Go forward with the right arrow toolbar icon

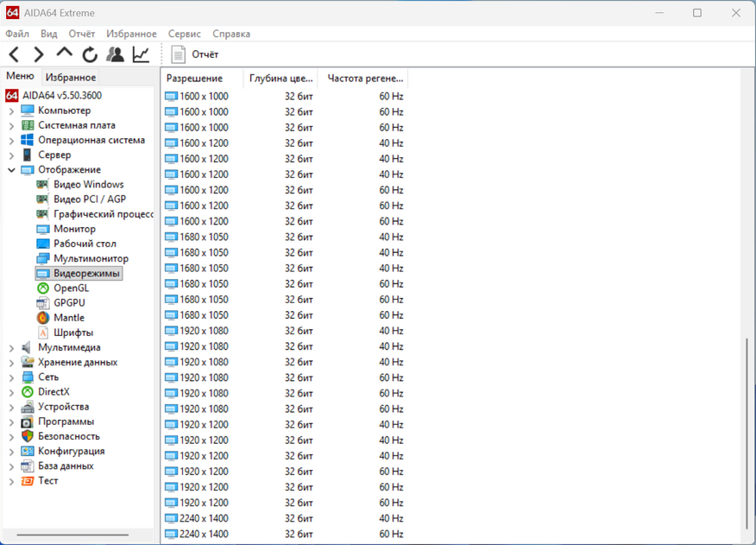point(39,54)
